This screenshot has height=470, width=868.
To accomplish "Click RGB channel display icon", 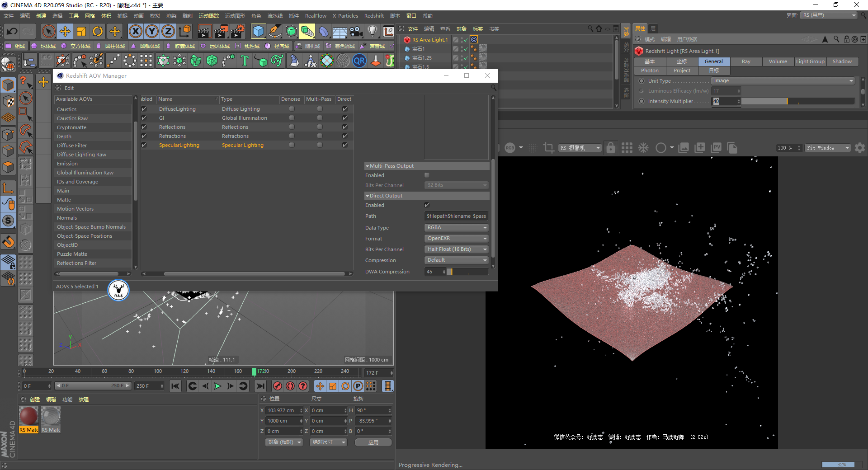I will (x=510, y=148).
